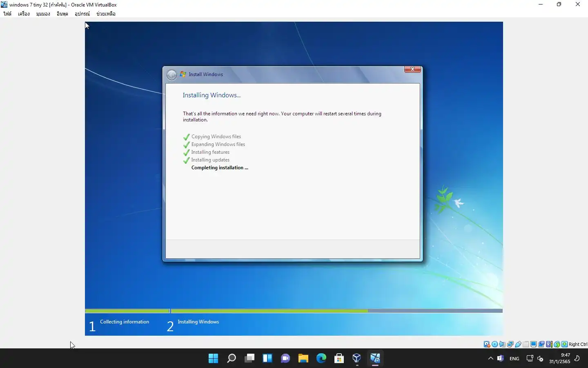This screenshot has width=588, height=368.
Task: Click the Expanding Windows files step
Action: pos(218,144)
